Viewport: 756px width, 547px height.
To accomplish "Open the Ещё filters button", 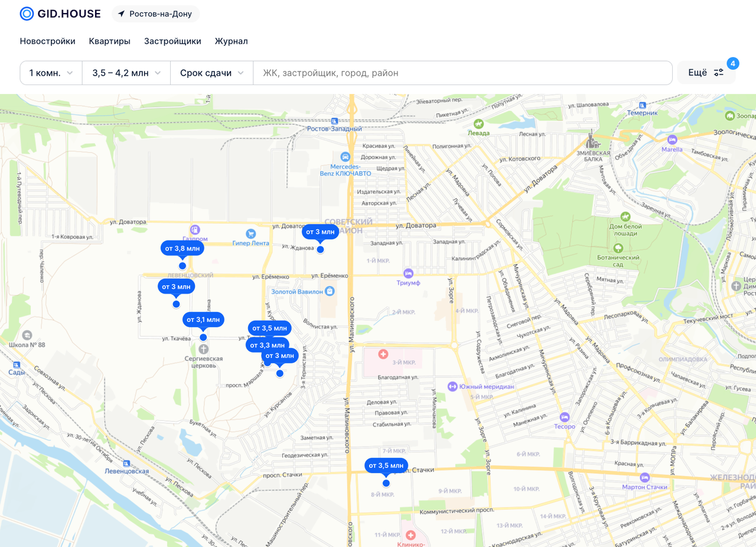I will pos(706,73).
